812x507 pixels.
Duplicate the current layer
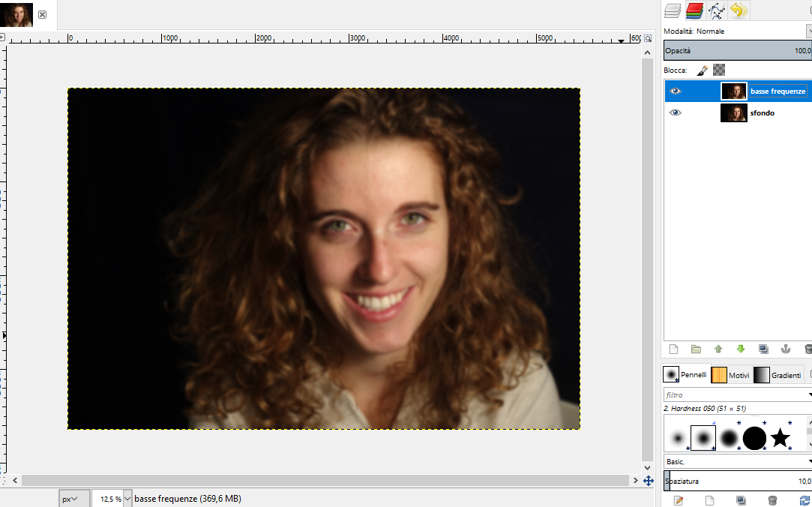tap(763, 349)
